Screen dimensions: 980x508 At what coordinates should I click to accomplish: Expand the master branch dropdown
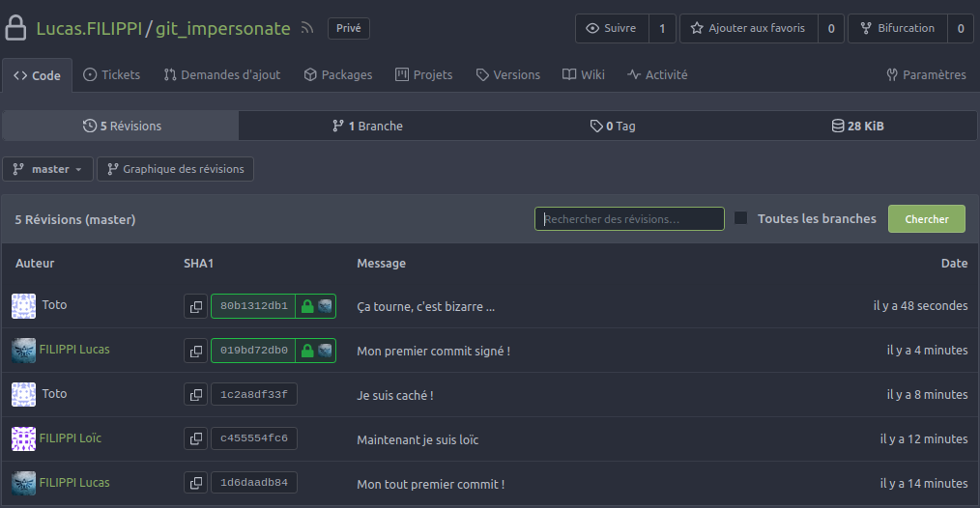click(x=48, y=169)
